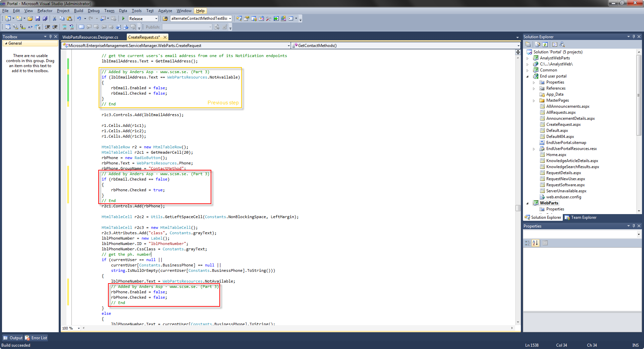Click the Navigate Backward icon
Image resolution: width=644 pixels, height=349 pixels.
tap(103, 18)
